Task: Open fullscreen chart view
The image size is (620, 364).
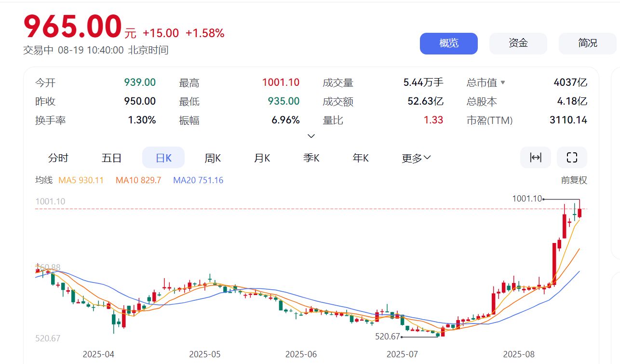Action: (x=572, y=157)
